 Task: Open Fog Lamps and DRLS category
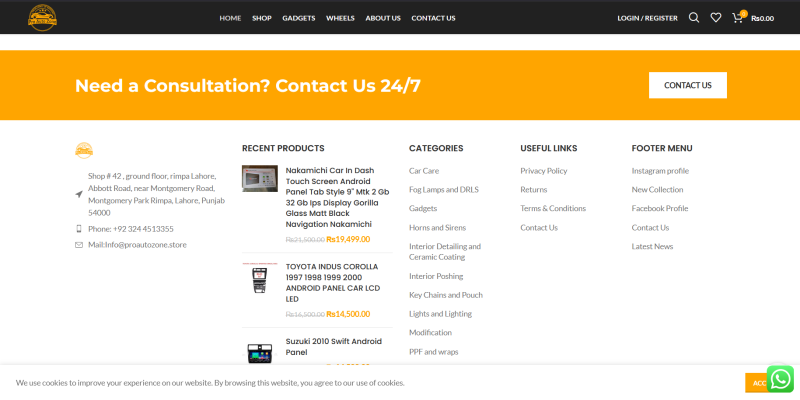[443, 190]
